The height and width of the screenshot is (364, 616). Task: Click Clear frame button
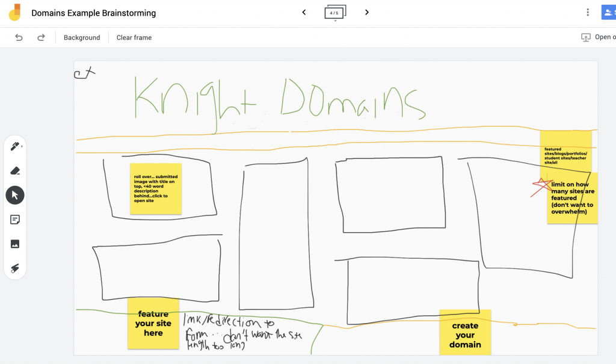click(134, 37)
